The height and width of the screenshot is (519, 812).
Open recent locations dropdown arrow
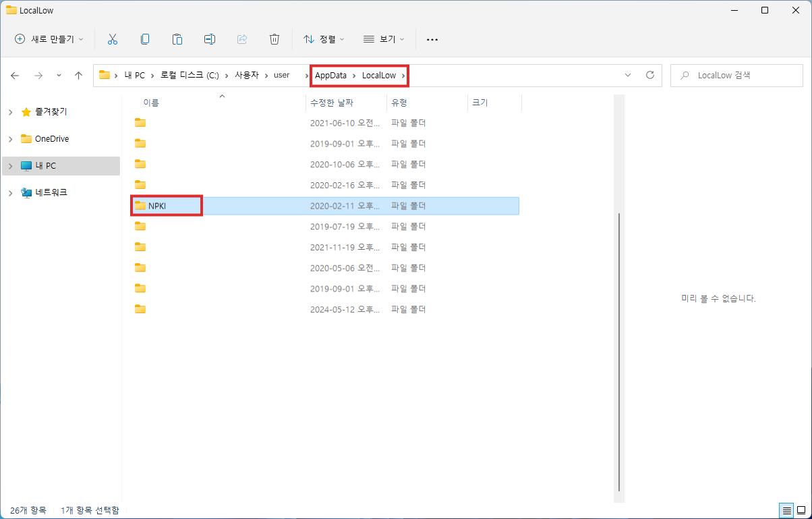click(59, 76)
